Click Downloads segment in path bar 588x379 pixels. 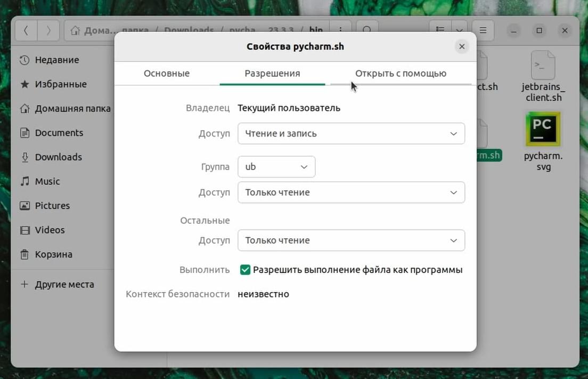(x=189, y=30)
